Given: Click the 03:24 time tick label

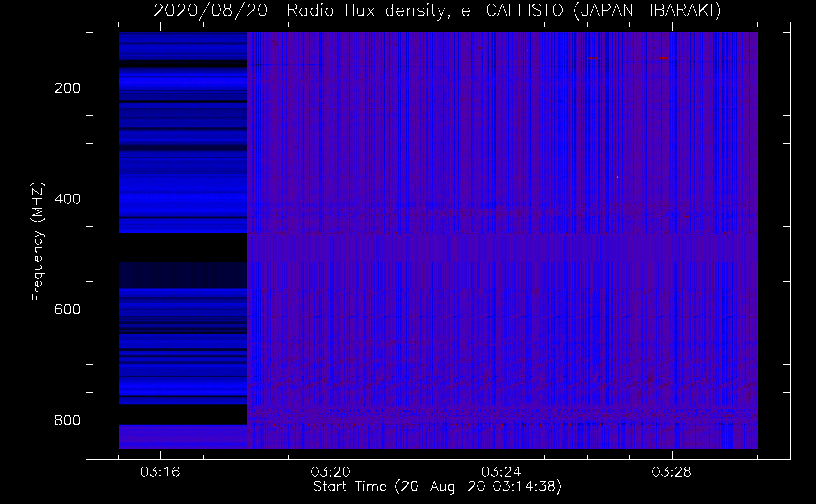Looking at the screenshot, I should [x=501, y=472].
